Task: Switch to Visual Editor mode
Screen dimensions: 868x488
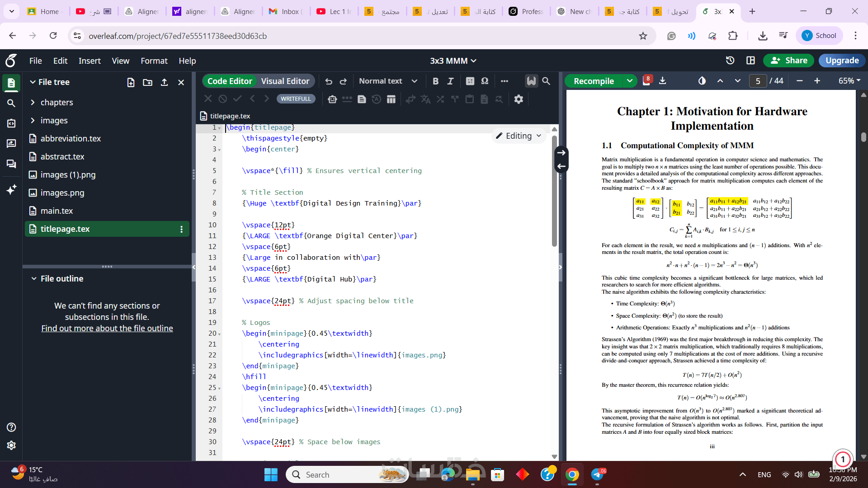Action: point(285,81)
